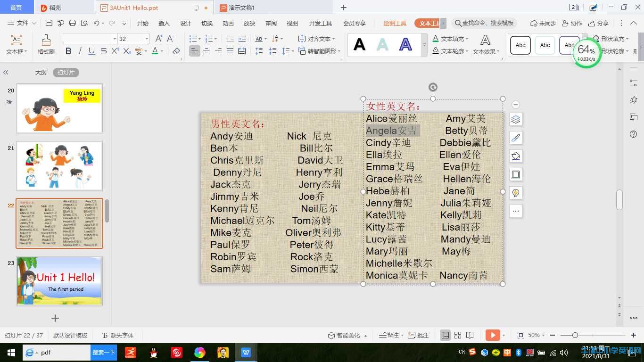Expand Text Outline (文本轮廓) dropdown
Image resolution: width=644 pixels, height=362 pixels.
coord(467,51)
